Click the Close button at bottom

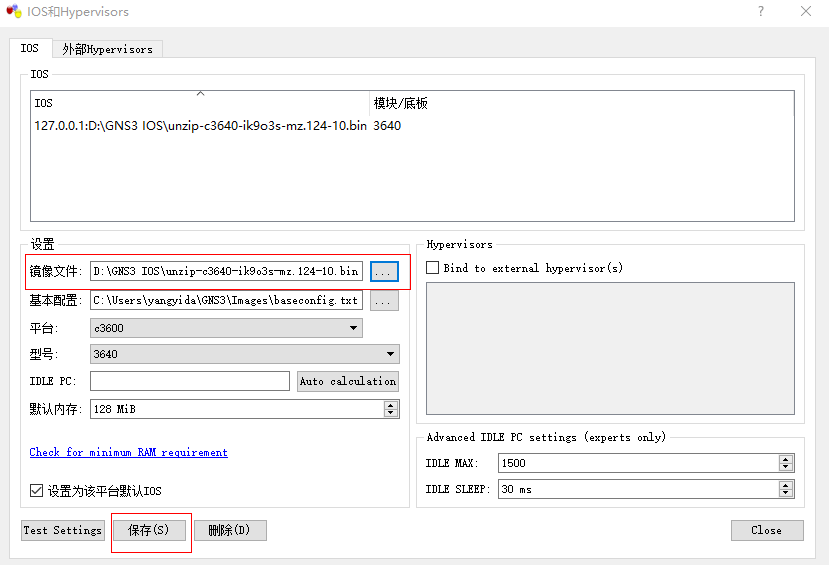(767, 530)
